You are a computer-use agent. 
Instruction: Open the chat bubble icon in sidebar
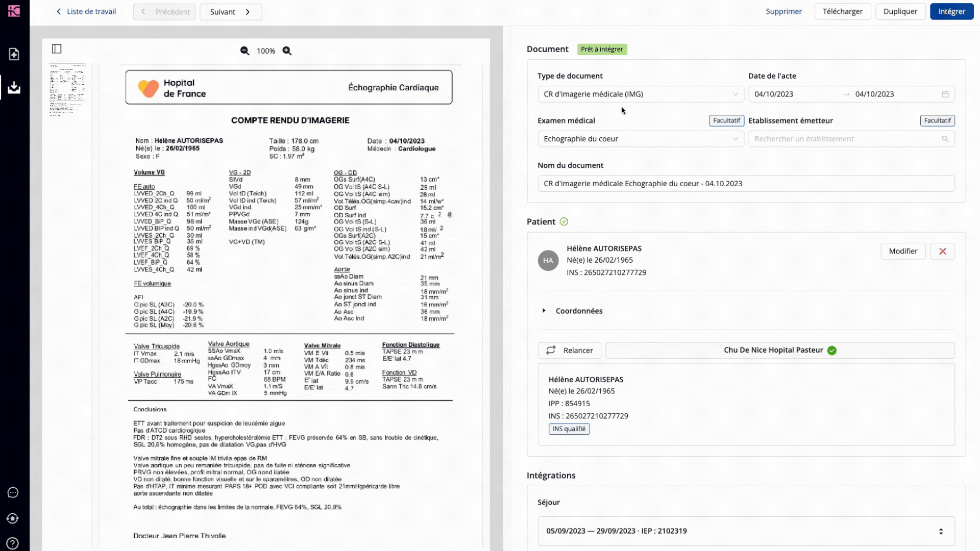[x=13, y=492]
